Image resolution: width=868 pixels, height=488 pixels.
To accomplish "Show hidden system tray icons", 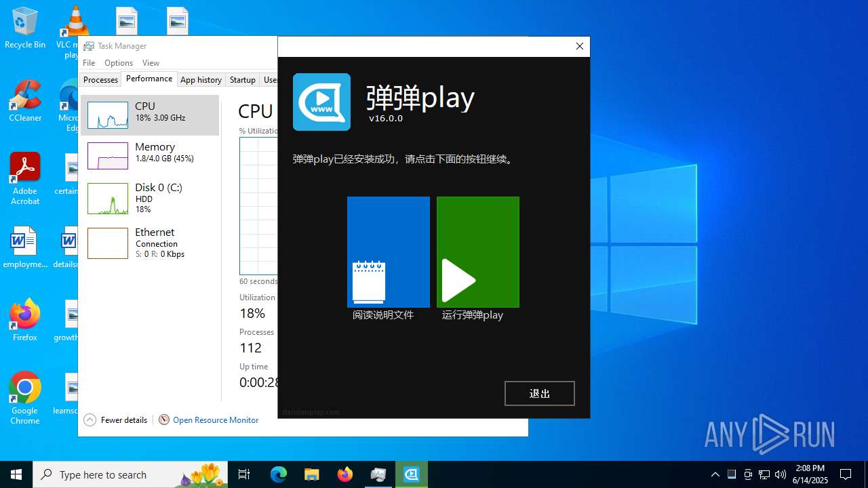I will pyautogui.click(x=715, y=474).
